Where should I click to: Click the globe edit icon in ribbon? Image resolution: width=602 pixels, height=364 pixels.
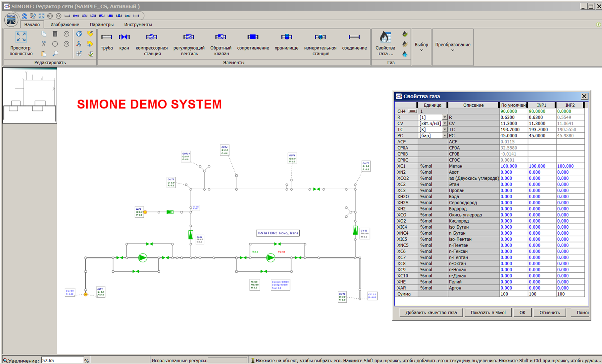pyautogui.click(x=79, y=34)
